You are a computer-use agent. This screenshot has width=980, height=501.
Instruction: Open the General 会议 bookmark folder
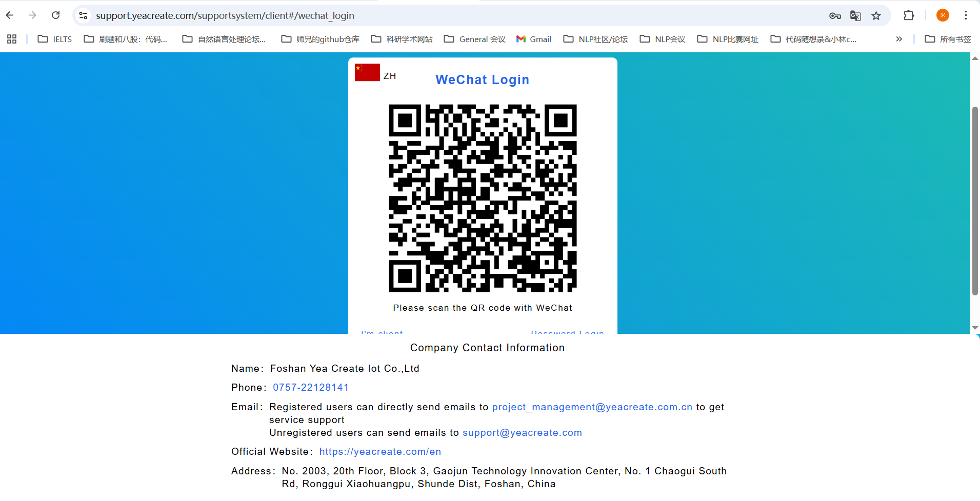[475, 39]
